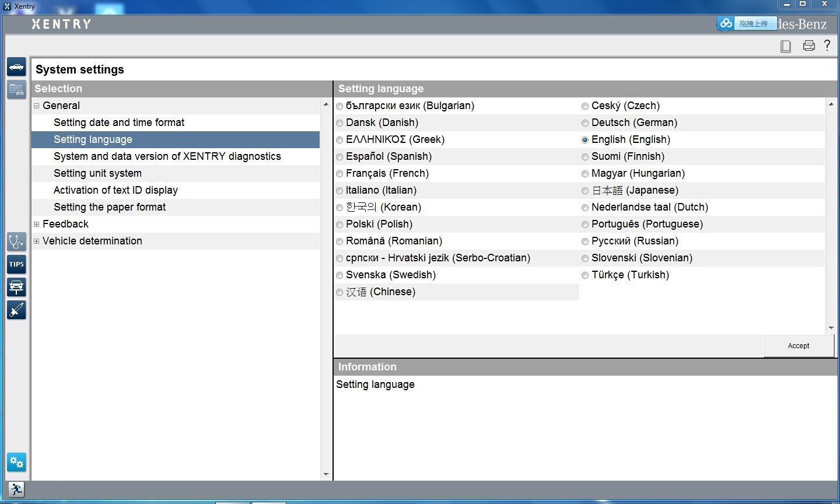Select Română (Romanian) radio button
The width and height of the screenshot is (840, 504).
coord(339,242)
